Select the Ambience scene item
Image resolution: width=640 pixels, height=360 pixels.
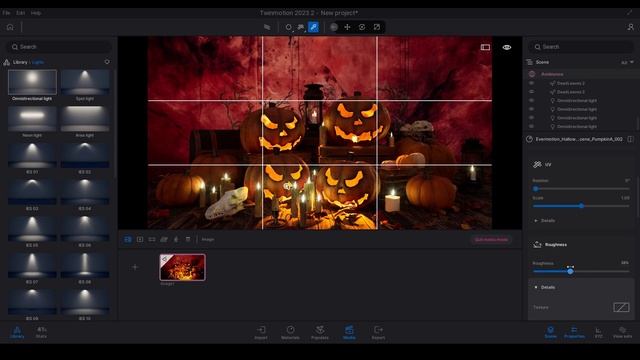(x=552, y=74)
